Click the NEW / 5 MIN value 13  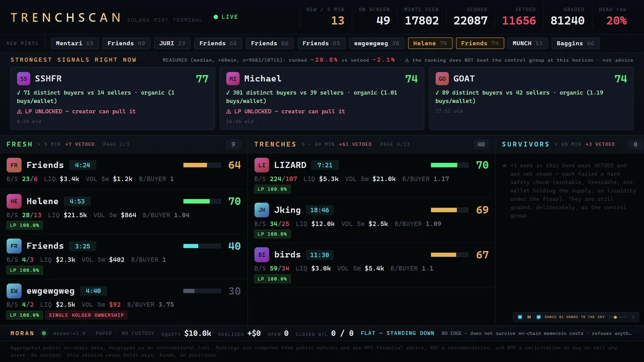[x=338, y=21]
